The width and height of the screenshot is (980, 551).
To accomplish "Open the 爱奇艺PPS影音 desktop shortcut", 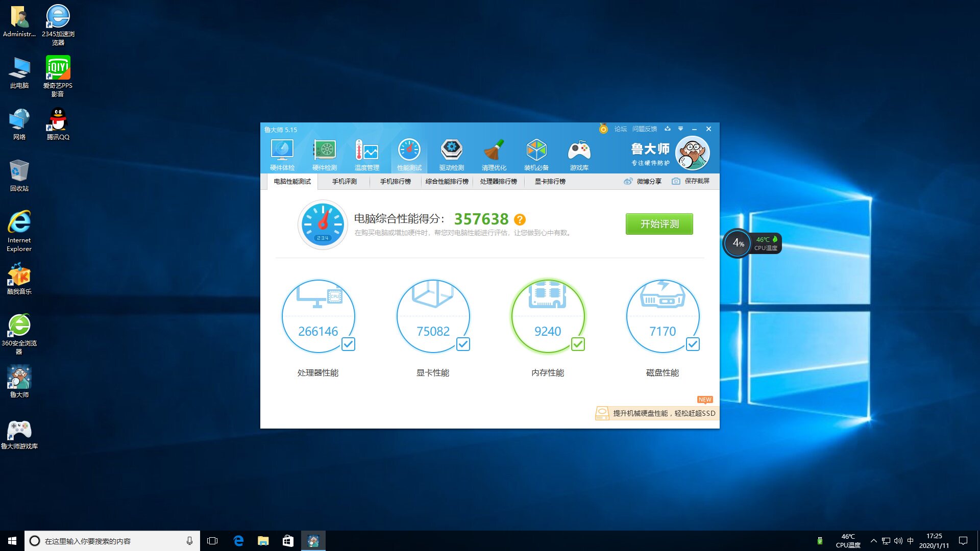I will click(x=58, y=77).
